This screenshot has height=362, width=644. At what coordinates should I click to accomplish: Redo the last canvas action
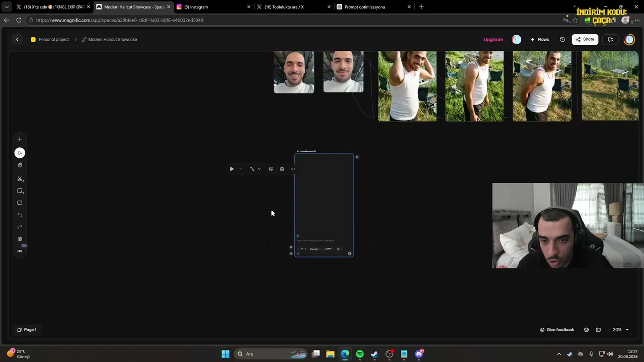click(x=20, y=227)
